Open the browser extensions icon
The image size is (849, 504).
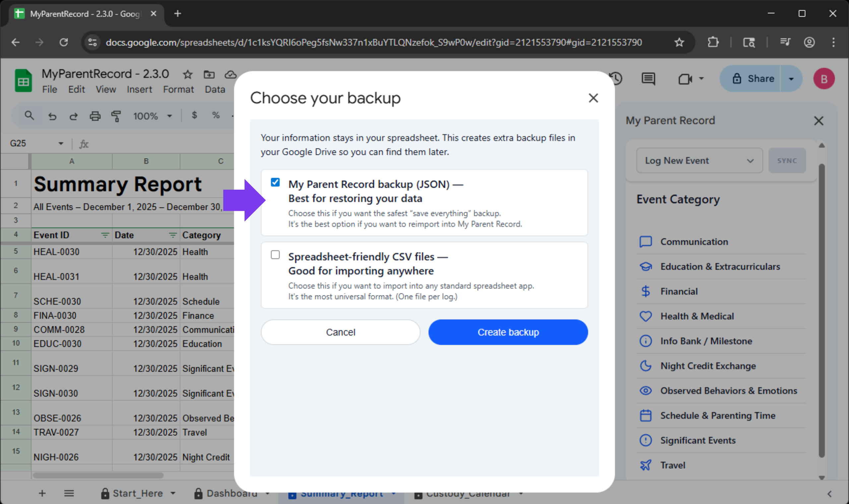(x=713, y=42)
